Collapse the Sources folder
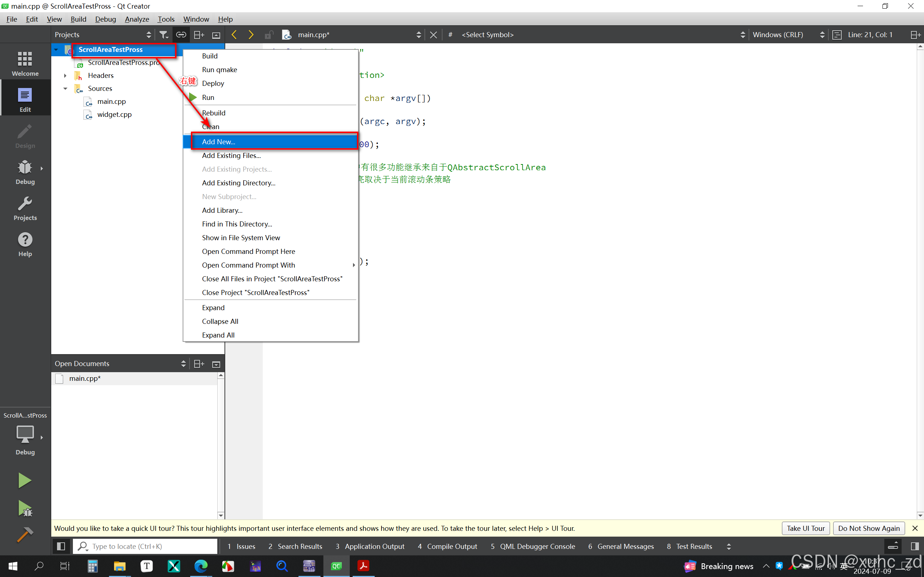Viewport: 924px width, 577px height. (x=65, y=89)
